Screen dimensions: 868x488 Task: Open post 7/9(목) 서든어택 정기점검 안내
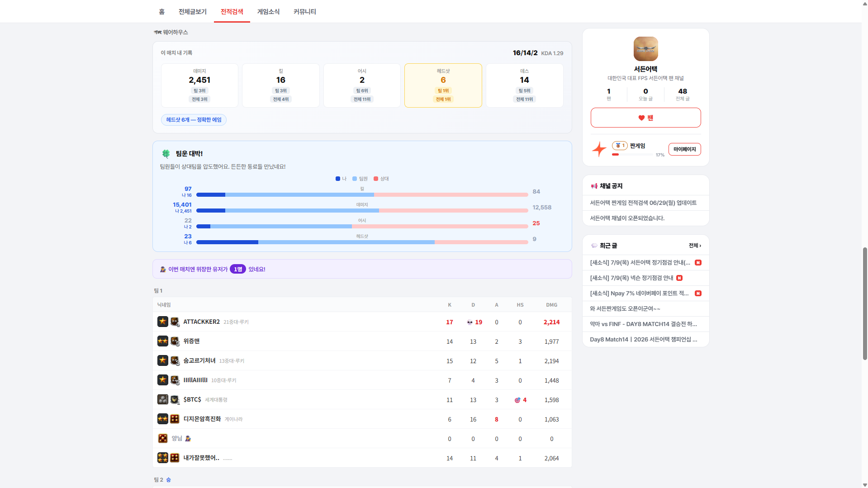(645, 263)
